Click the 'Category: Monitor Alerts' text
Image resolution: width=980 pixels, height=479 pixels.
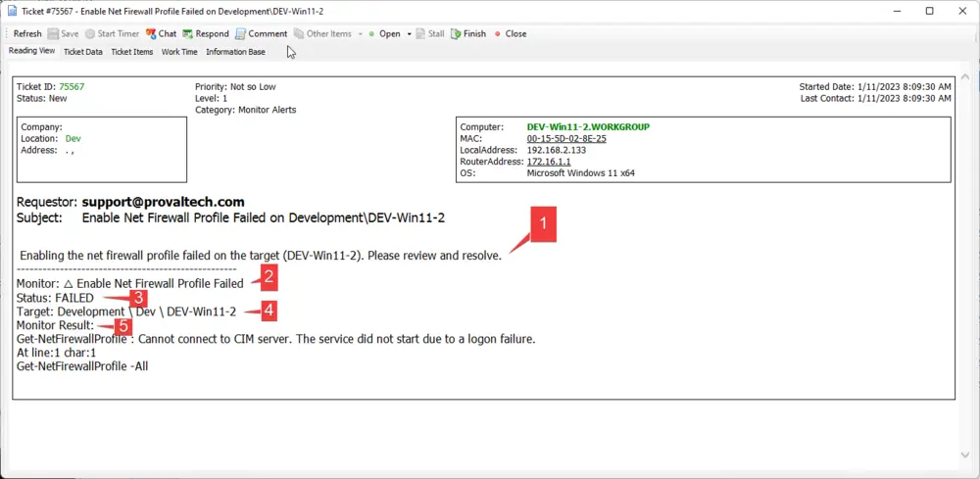tap(246, 110)
